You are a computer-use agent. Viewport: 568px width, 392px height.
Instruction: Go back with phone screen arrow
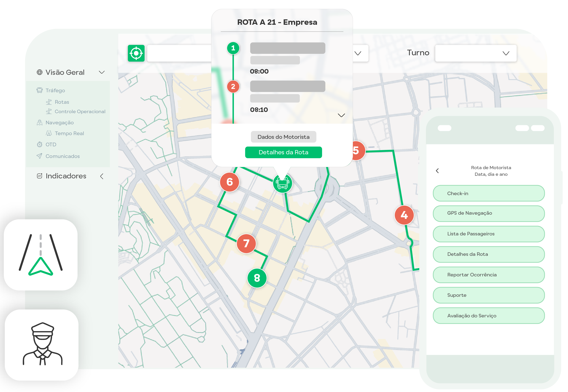437,171
